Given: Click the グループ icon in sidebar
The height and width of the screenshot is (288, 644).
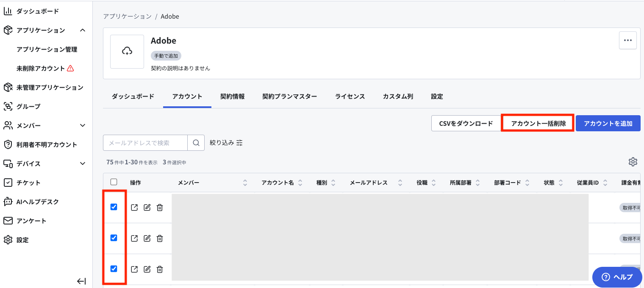Looking at the screenshot, I should pyautogui.click(x=8, y=106).
